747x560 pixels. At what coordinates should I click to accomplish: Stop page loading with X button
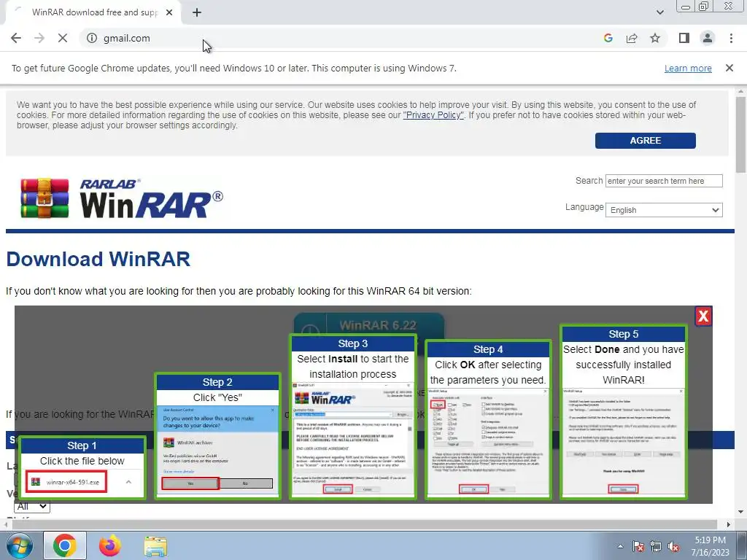(x=63, y=38)
